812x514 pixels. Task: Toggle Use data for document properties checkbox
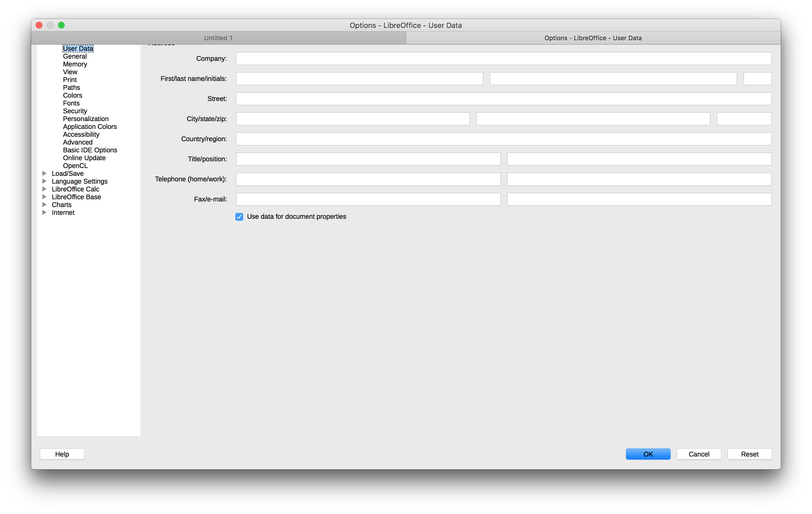click(x=239, y=217)
